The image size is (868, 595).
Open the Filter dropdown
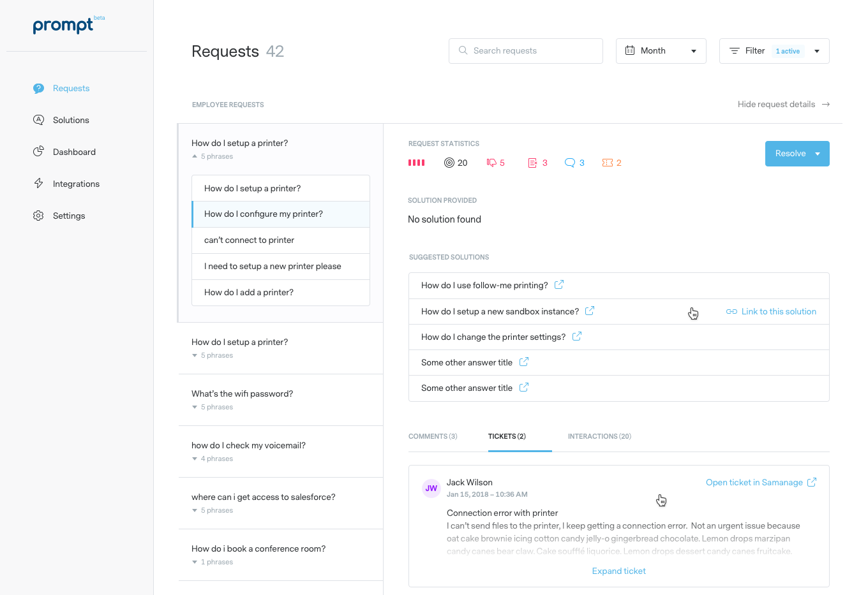[774, 51]
